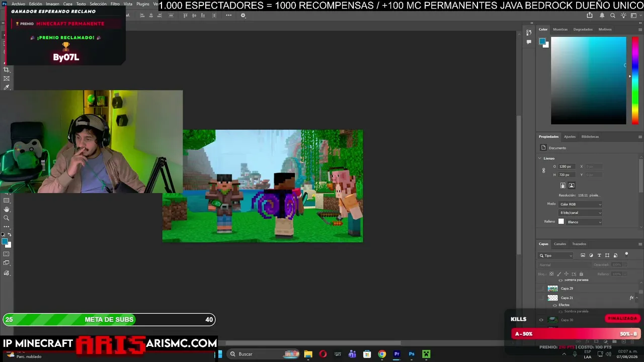Viewport: 644px width, 362px height.
Task: Hide the Capa 30 layer
Action: point(541,320)
